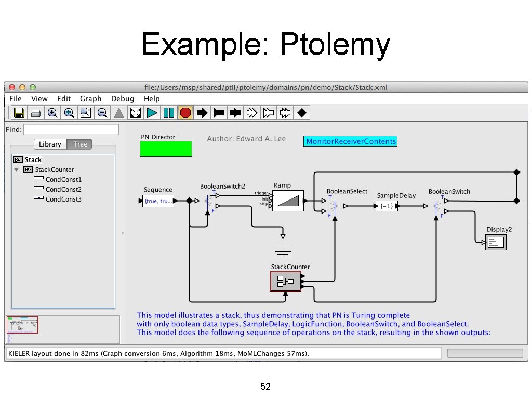Select the Sequence actor block

[x=158, y=201]
